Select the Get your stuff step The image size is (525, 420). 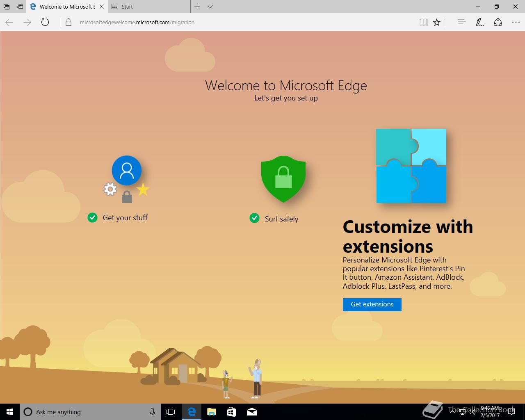pyautogui.click(x=125, y=218)
